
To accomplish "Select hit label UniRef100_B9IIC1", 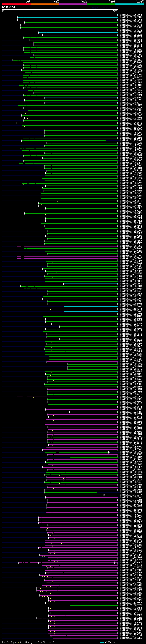I will point(131,284).
